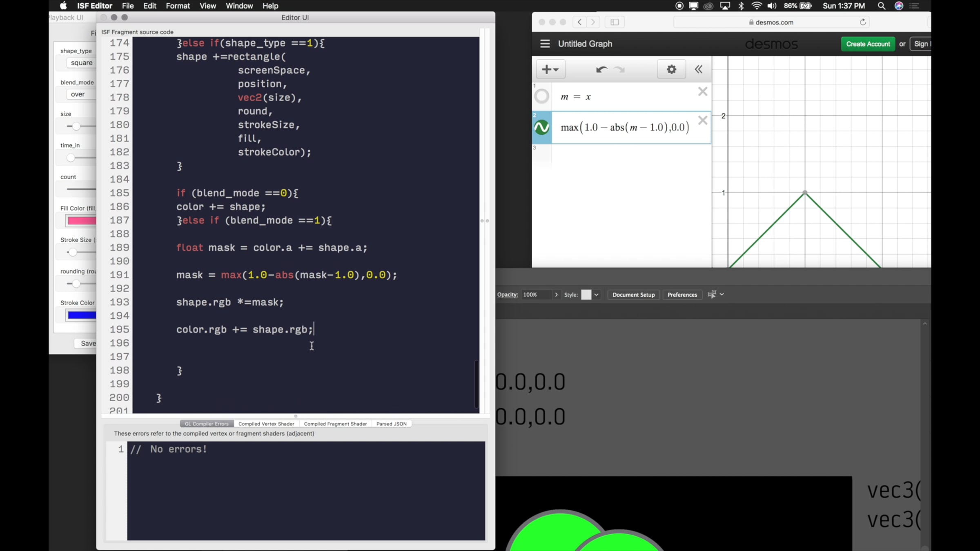
Task: Click the Style color swatch
Action: (586, 295)
